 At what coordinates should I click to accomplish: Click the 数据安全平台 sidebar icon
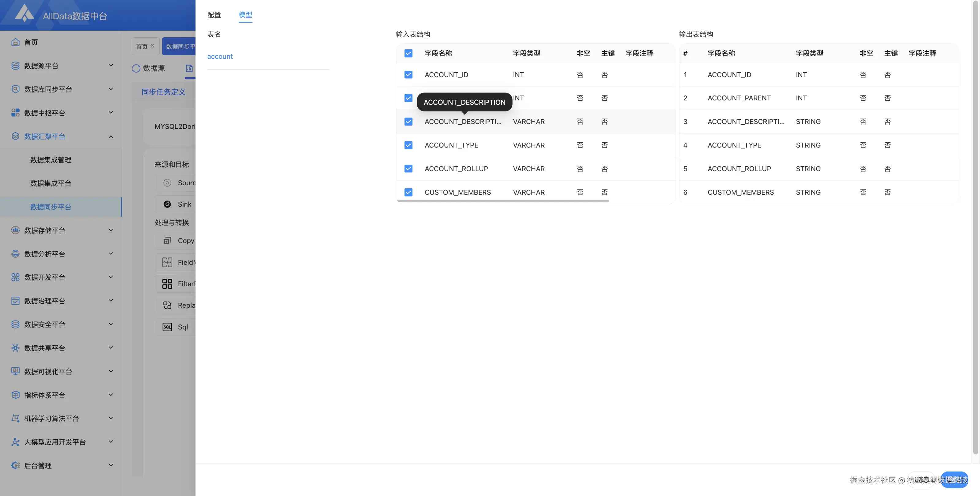15,324
